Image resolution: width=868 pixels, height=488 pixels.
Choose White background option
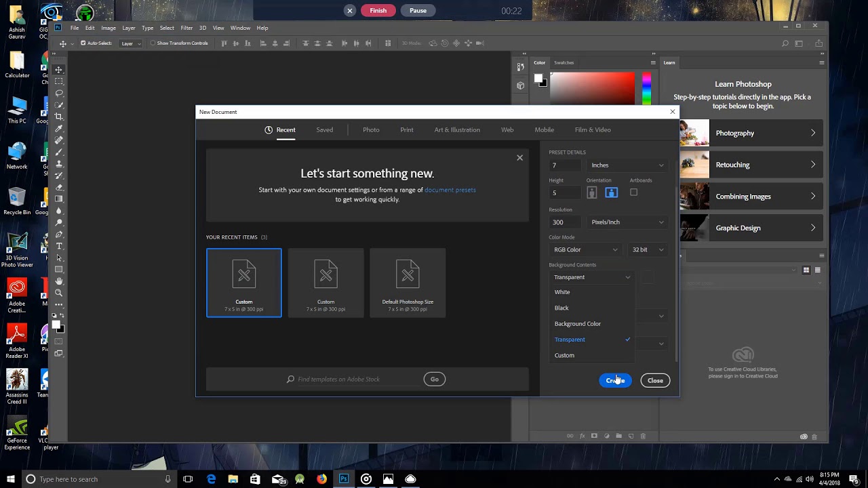[x=591, y=292]
